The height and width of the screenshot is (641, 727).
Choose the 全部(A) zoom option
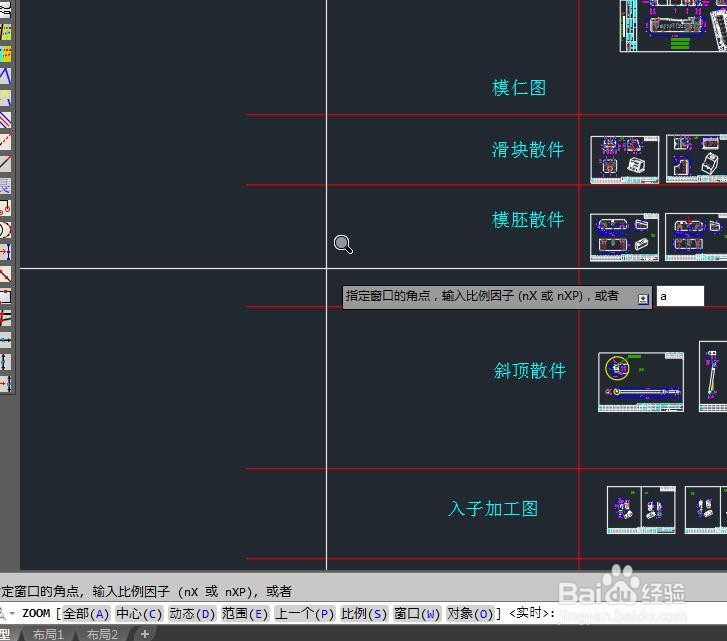(86, 614)
